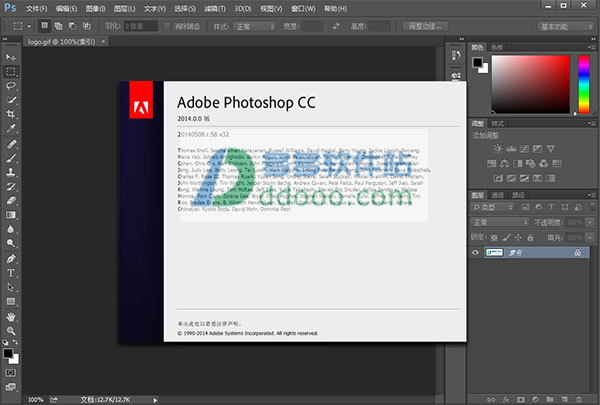Select the Lasso tool
The height and width of the screenshot is (405, 600).
[x=11, y=86]
